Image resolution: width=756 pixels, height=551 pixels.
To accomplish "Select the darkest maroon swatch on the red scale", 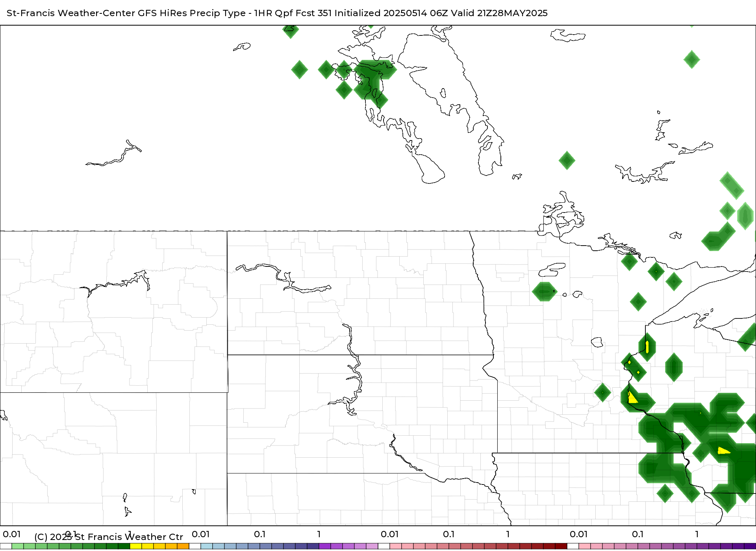I will [561, 546].
